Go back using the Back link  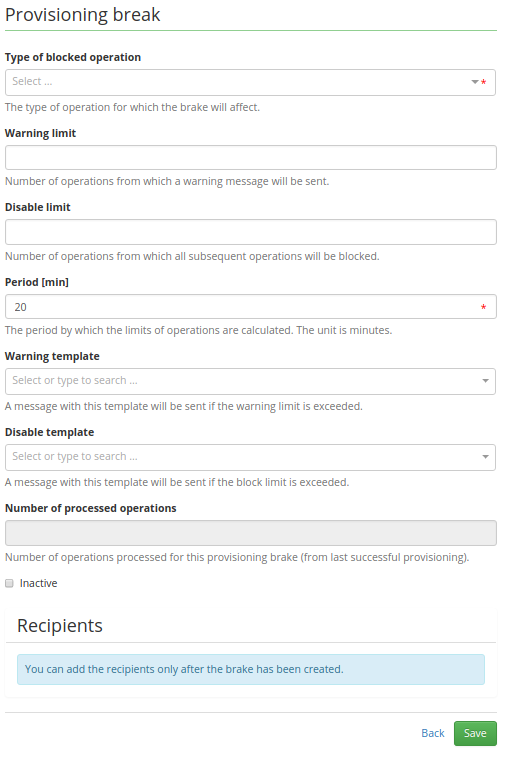click(x=432, y=733)
